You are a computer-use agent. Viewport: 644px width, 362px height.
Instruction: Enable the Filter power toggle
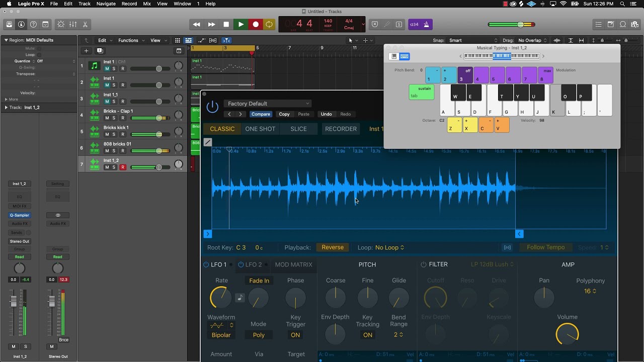(x=424, y=264)
